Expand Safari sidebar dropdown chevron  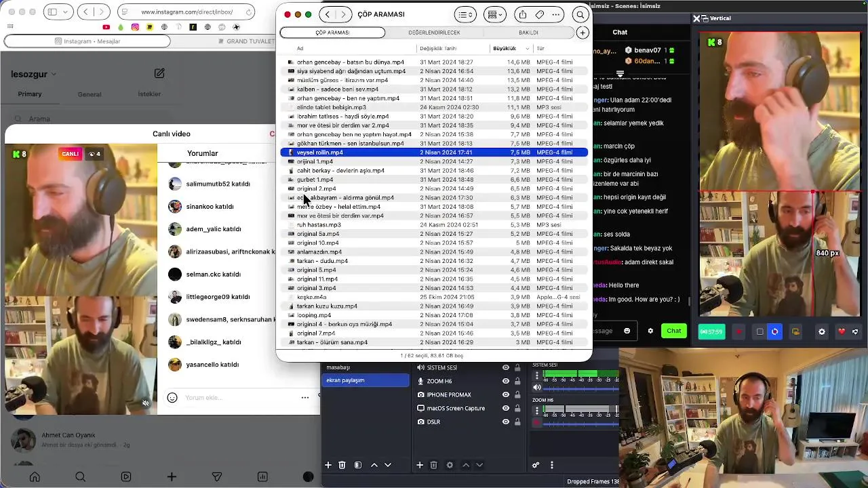pos(66,12)
